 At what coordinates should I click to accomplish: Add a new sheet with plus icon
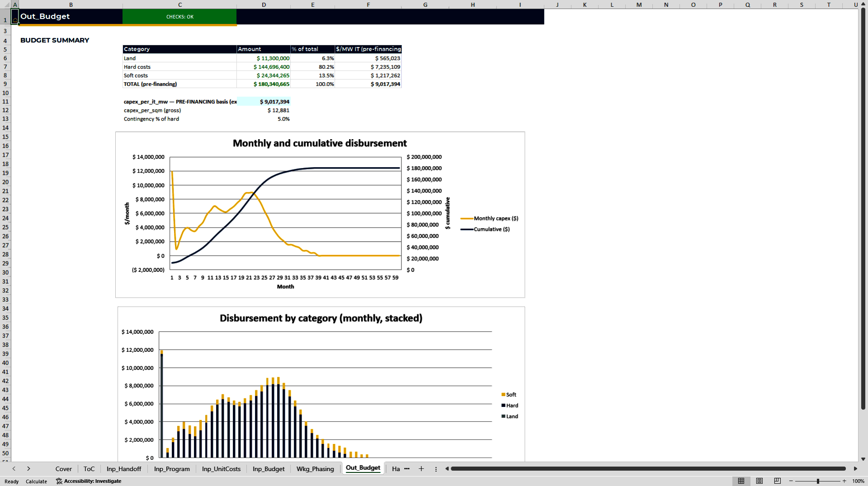point(421,469)
